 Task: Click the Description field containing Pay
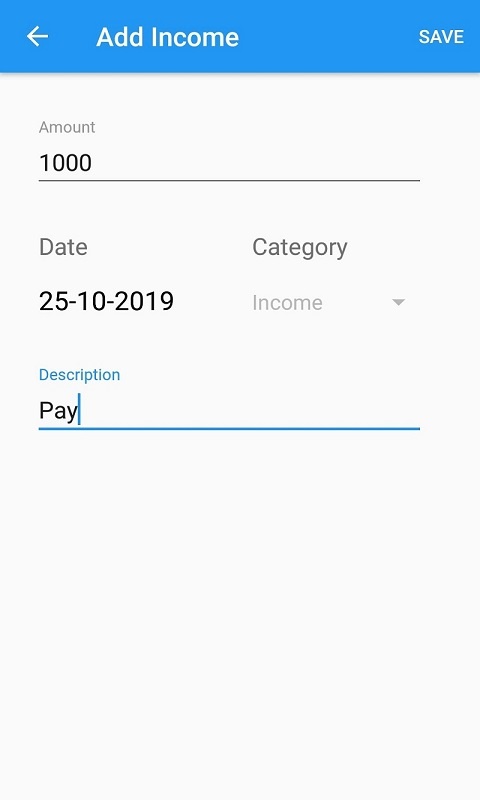(x=229, y=411)
